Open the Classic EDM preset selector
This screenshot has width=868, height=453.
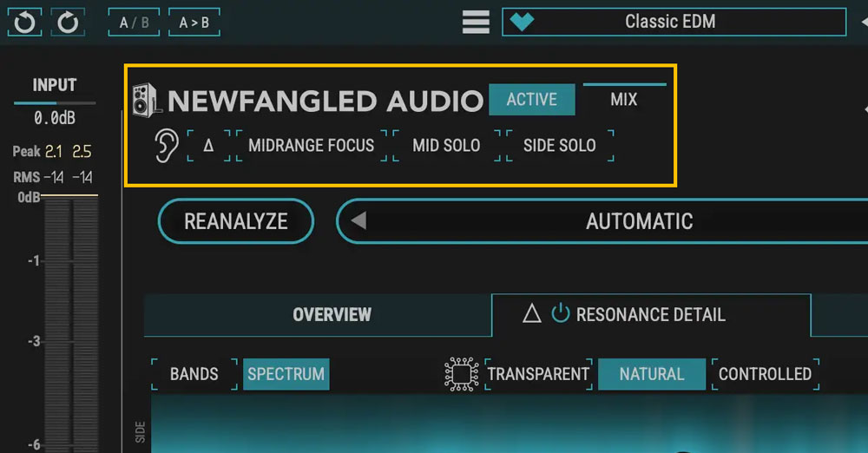674,23
